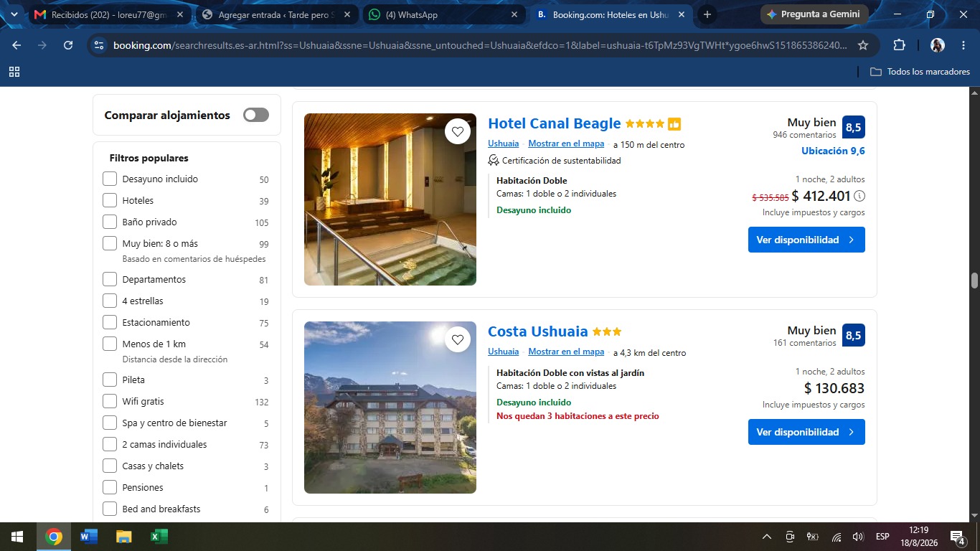Click price info icon next to $ 412.401
Viewport: 980px width, 551px height.
859,196
